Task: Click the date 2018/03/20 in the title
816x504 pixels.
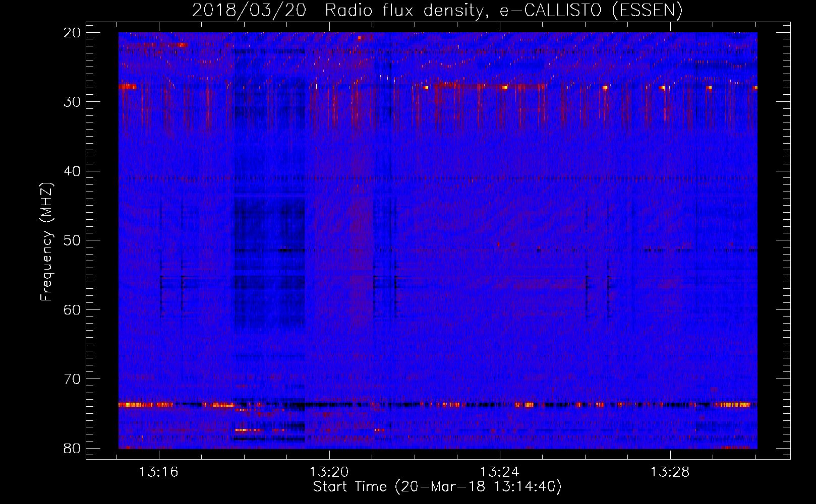Action: click(249, 10)
